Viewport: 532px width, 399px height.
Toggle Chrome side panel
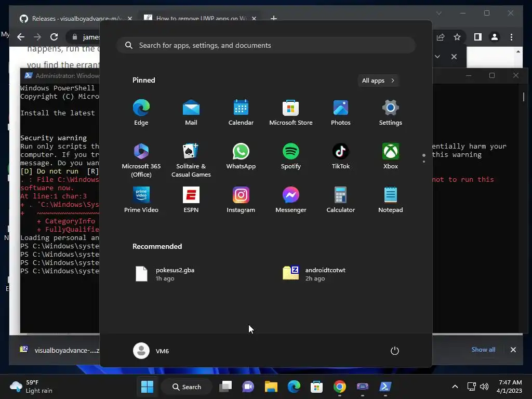pos(478,37)
